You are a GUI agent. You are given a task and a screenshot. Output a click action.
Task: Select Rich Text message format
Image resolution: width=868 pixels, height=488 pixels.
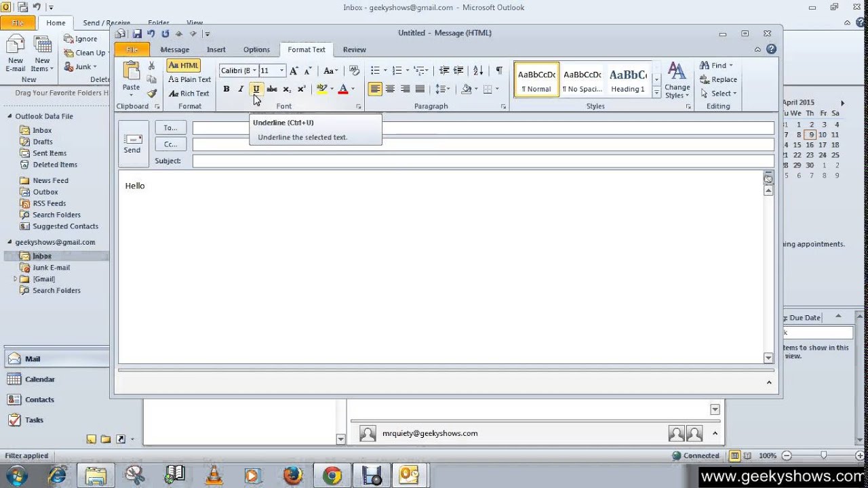189,94
